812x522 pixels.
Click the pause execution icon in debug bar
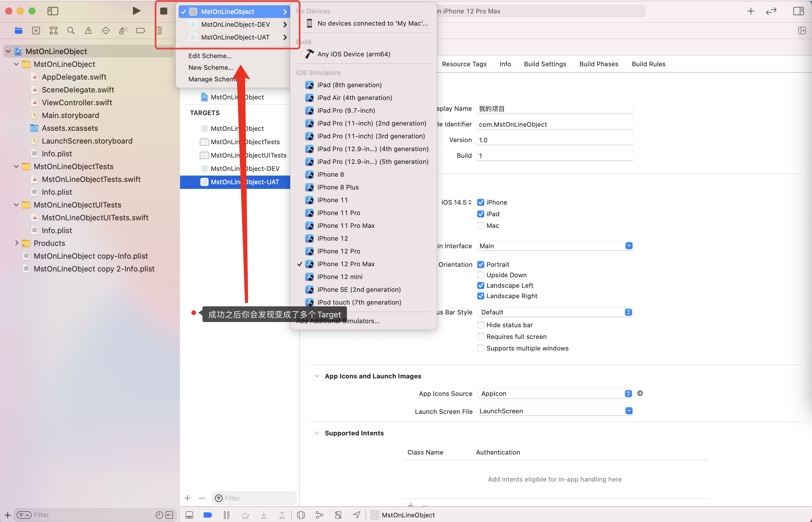pos(227,515)
